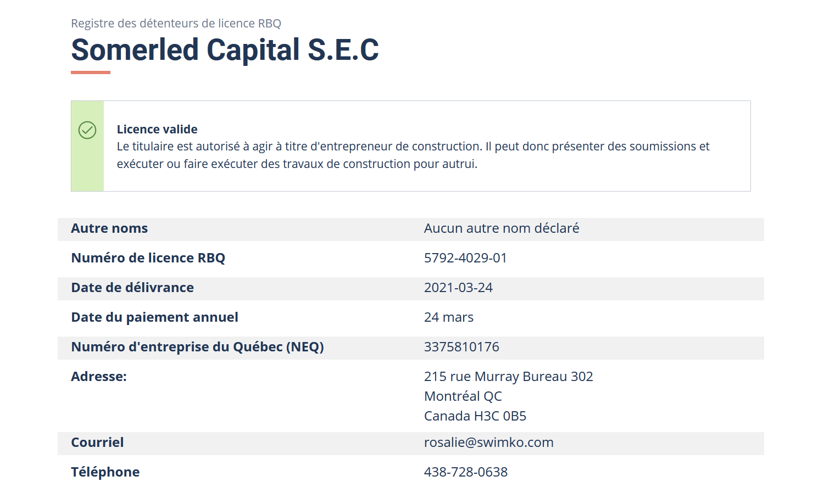Select licence number 5792-4029-01
Image resolution: width=824 pixels, height=504 pixels.
465,258
